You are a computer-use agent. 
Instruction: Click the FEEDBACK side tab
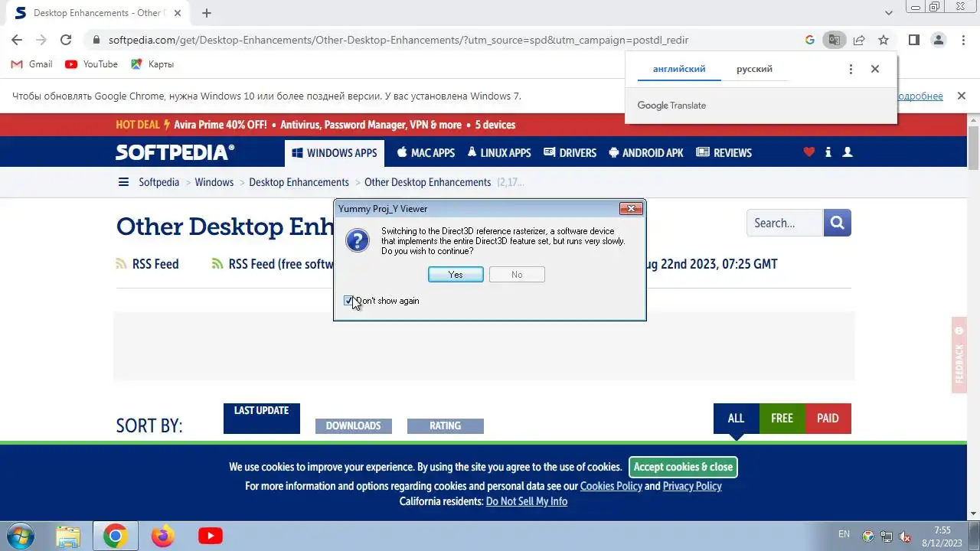pyautogui.click(x=959, y=354)
